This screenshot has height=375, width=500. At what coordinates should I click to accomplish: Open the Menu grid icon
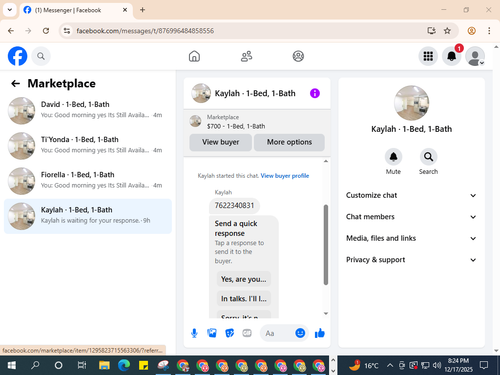[x=428, y=56]
